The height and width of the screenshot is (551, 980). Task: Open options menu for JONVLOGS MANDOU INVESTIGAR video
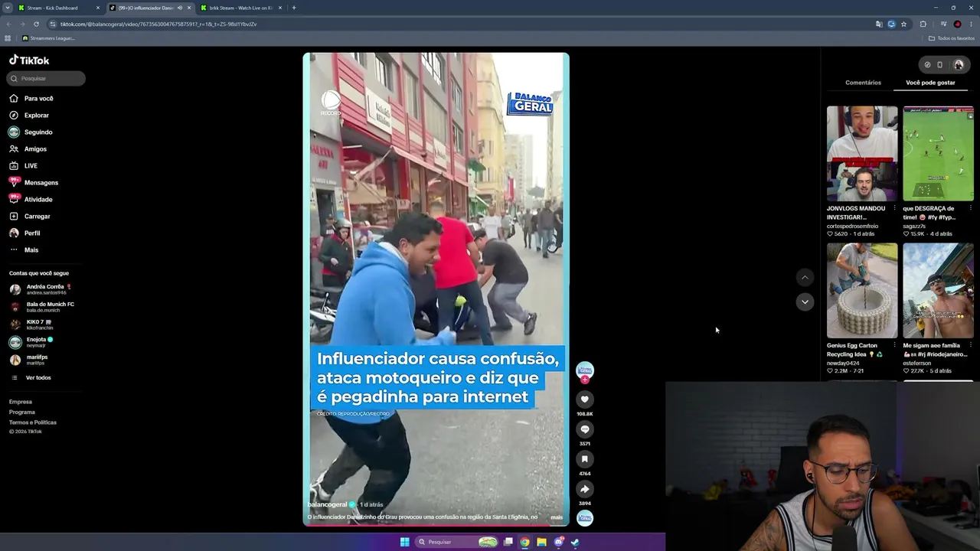tap(894, 208)
